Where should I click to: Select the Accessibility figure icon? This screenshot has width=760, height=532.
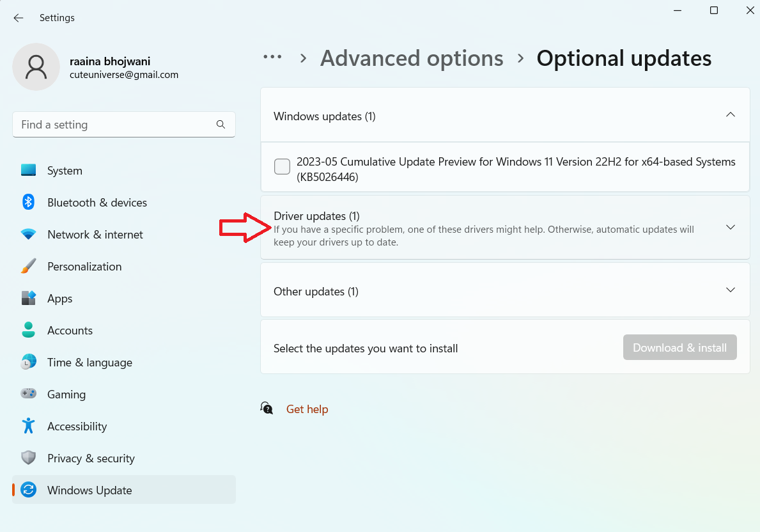(x=28, y=426)
